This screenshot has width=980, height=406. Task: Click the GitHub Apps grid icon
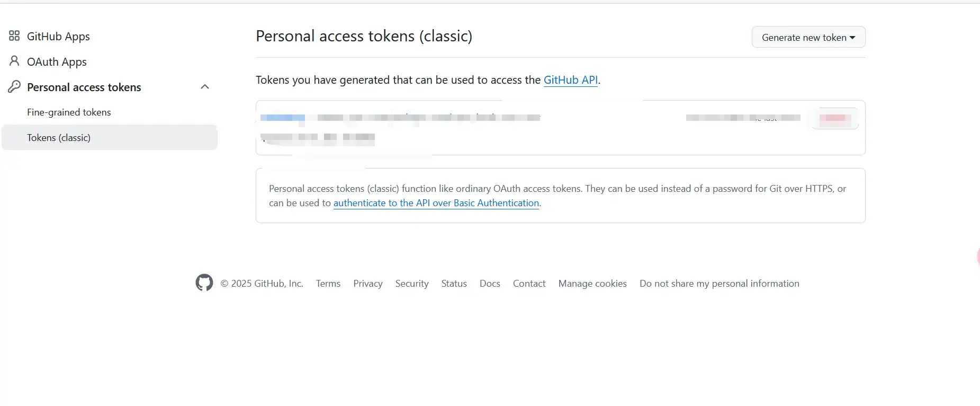coord(14,36)
